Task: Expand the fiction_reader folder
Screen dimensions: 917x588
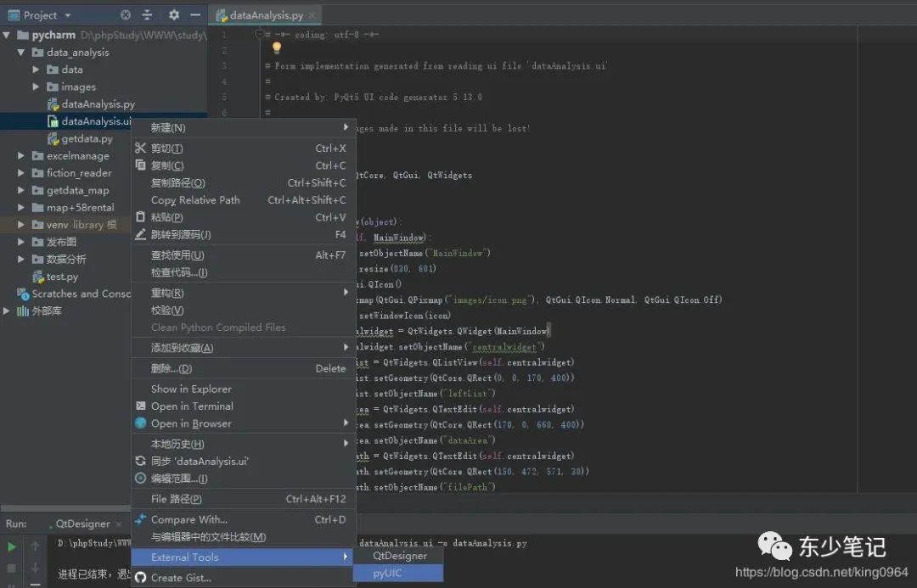Action: pos(21,173)
